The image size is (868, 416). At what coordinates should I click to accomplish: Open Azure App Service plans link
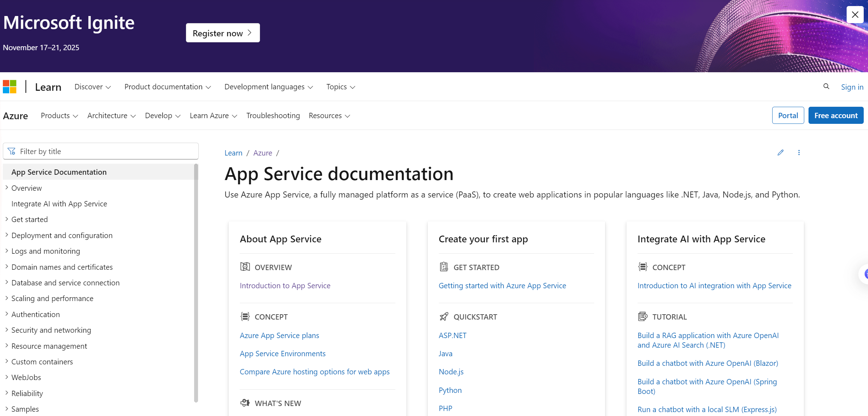tap(279, 335)
